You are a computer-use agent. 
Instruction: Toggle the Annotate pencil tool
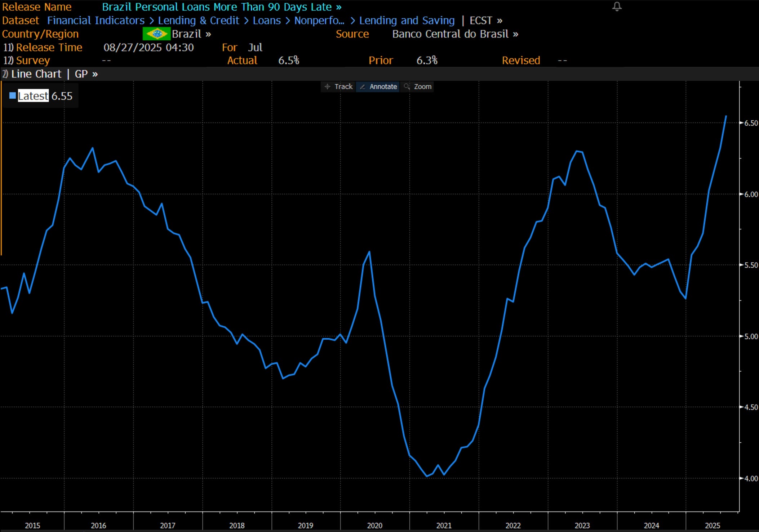pos(378,86)
